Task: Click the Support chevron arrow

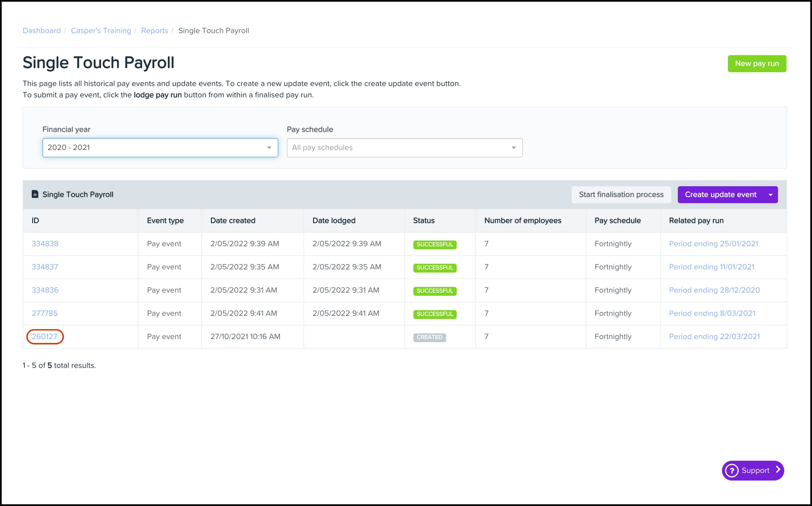Action: tap(778, 470)
